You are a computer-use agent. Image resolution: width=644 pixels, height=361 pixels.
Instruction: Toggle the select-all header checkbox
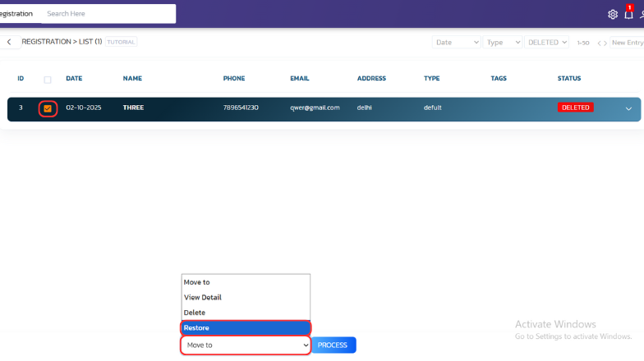click(48, 80)
